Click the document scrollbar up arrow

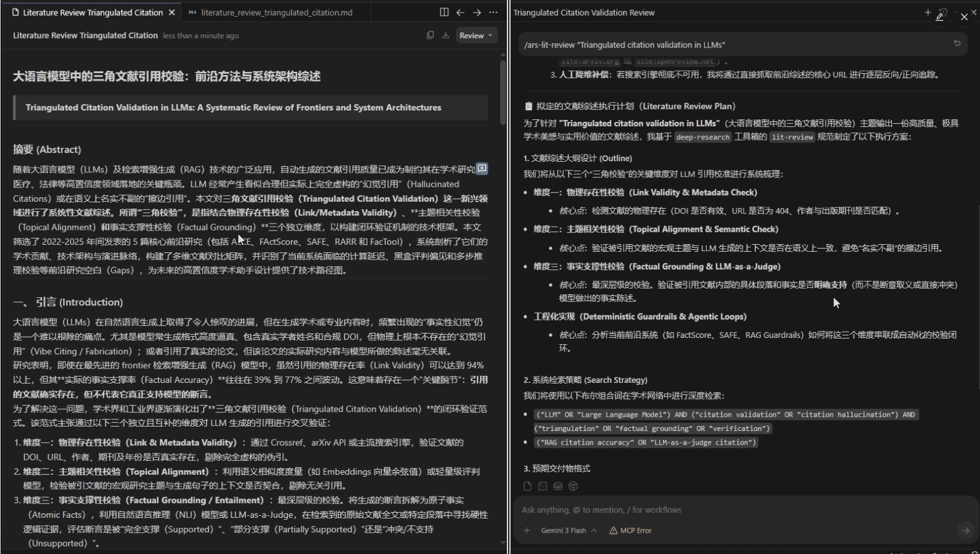tap(503, 55)
